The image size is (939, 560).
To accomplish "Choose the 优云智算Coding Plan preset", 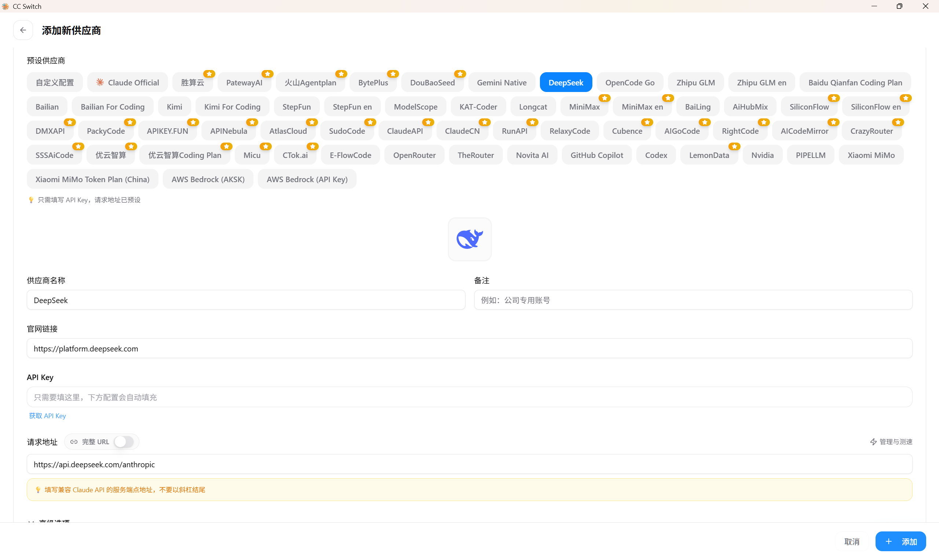I will (184, 155).
